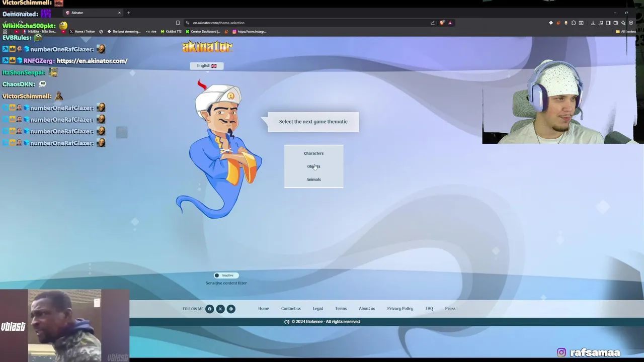Open Akinator's Facebook page icon
This screenshot has height=362, width=644.
point(210,309)
